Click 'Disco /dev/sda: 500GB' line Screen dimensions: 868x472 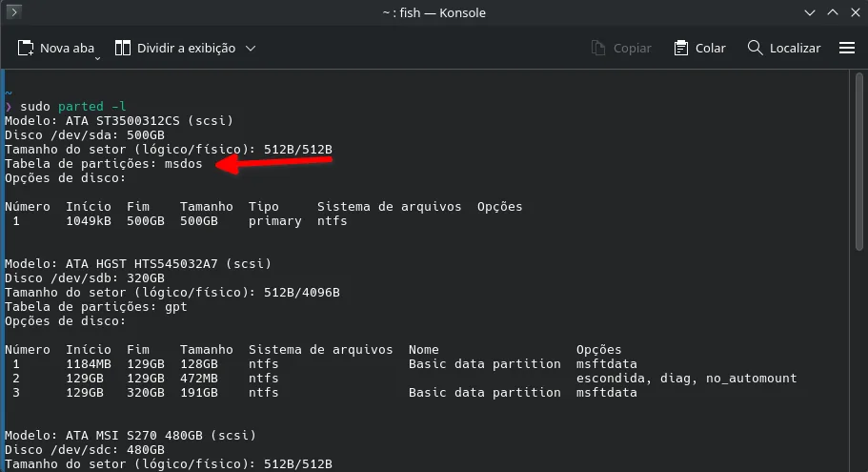pos(85,135)
